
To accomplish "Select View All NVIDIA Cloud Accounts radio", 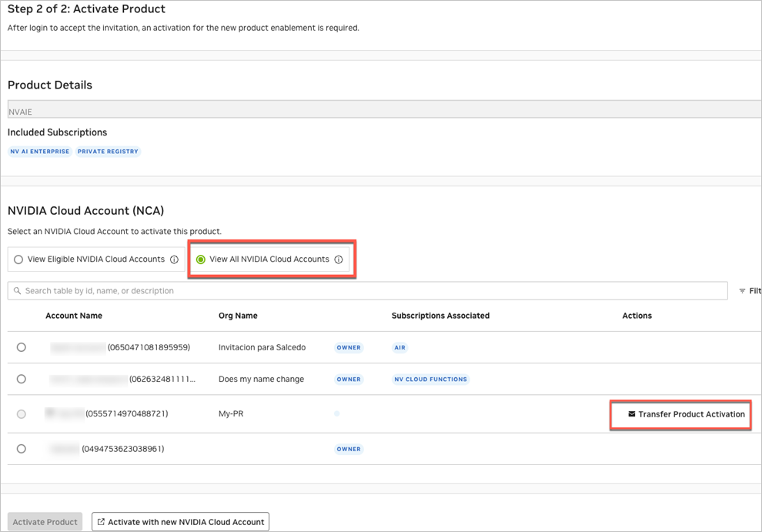I will tap(201, 259).
